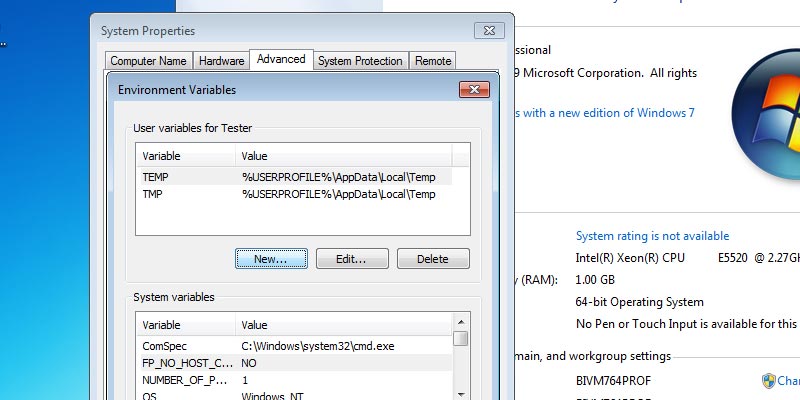The width and height of the screenshot is (800, 400).
Task: Click the Edit... user variable button
Action: (x=352, y=259)
